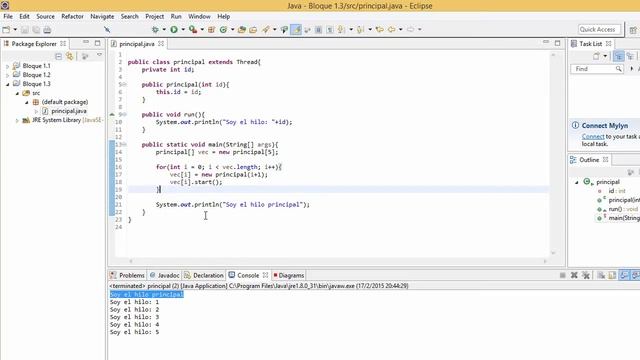Click Clear Console icon

pyautogui.click(x=601, y=276)
